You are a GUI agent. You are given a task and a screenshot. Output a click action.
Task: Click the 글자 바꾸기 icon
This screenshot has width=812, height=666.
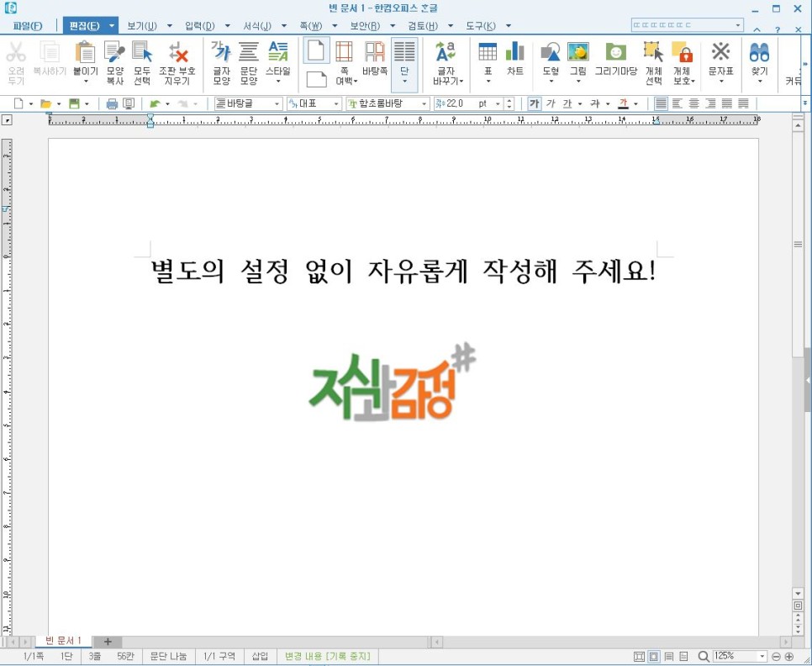coord(446,52)
